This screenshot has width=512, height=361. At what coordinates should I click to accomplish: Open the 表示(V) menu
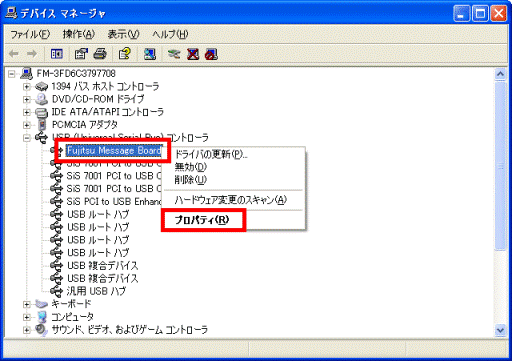[x=123, y=34]
